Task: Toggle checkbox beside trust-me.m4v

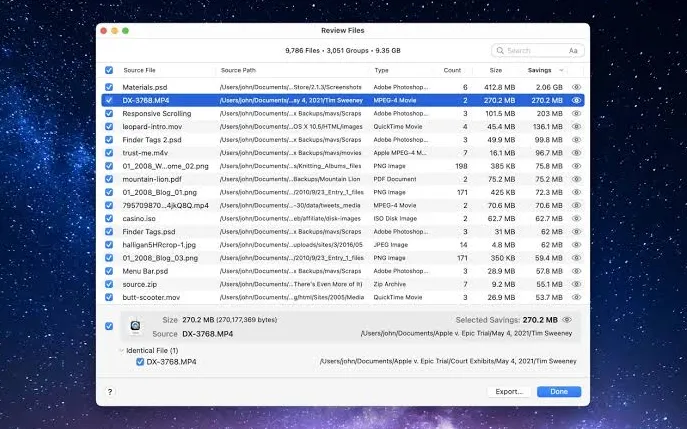Action: point(109,153)
